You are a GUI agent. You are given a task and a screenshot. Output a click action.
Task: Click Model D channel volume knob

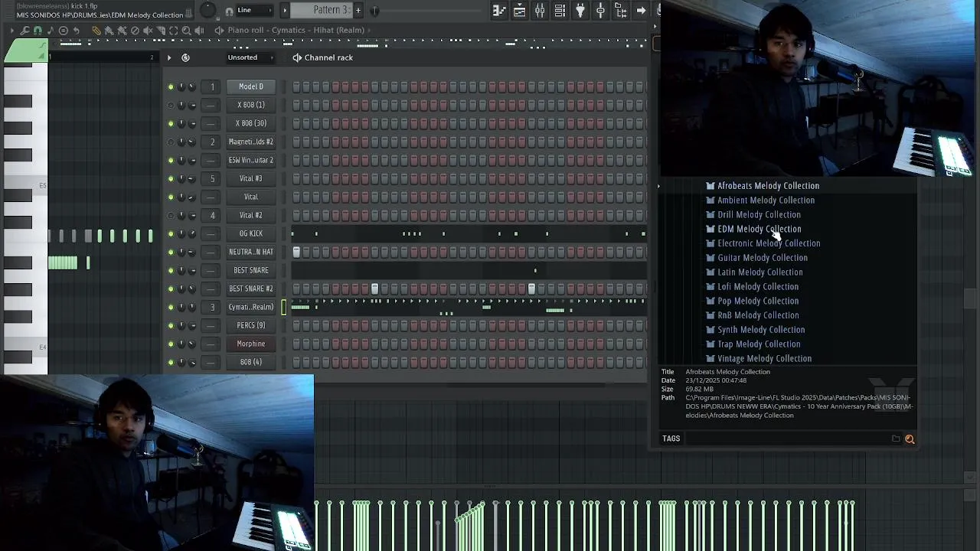click(192, 86)
